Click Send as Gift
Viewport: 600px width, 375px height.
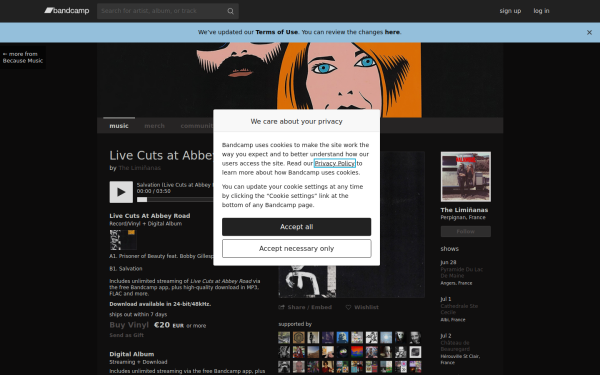point(126,335)
